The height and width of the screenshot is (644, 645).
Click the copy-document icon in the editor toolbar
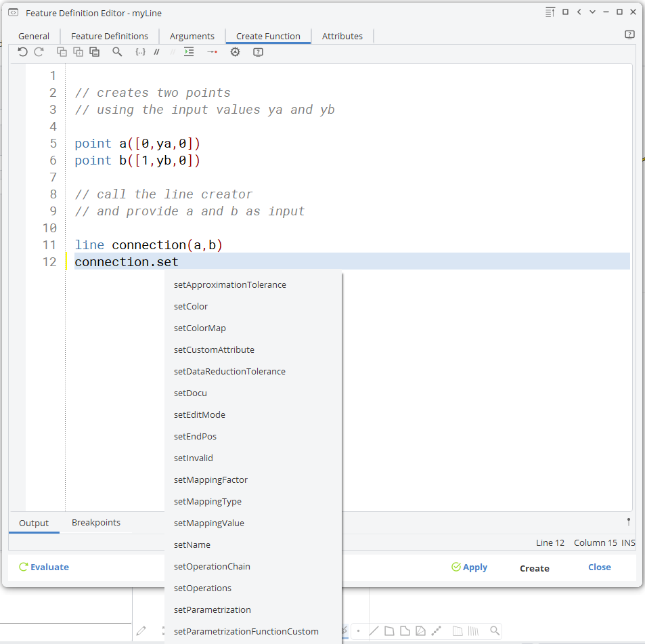point(95,52)
